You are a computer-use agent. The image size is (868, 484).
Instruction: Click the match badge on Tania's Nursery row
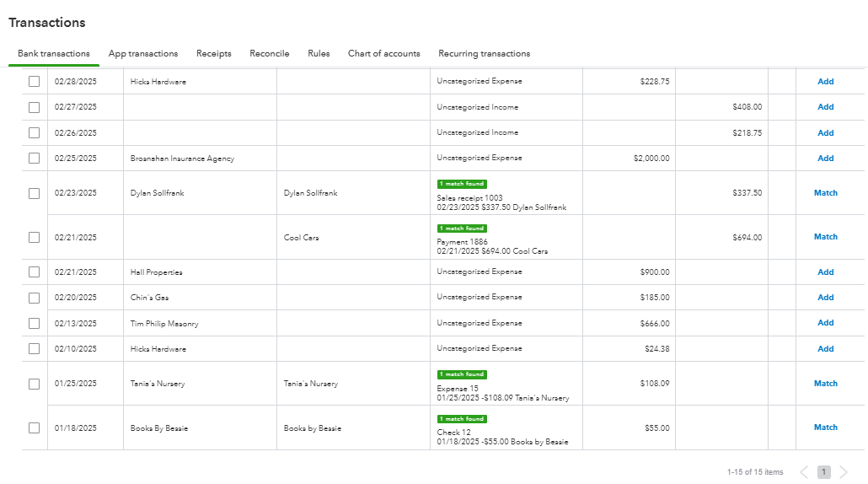[462, 374]
